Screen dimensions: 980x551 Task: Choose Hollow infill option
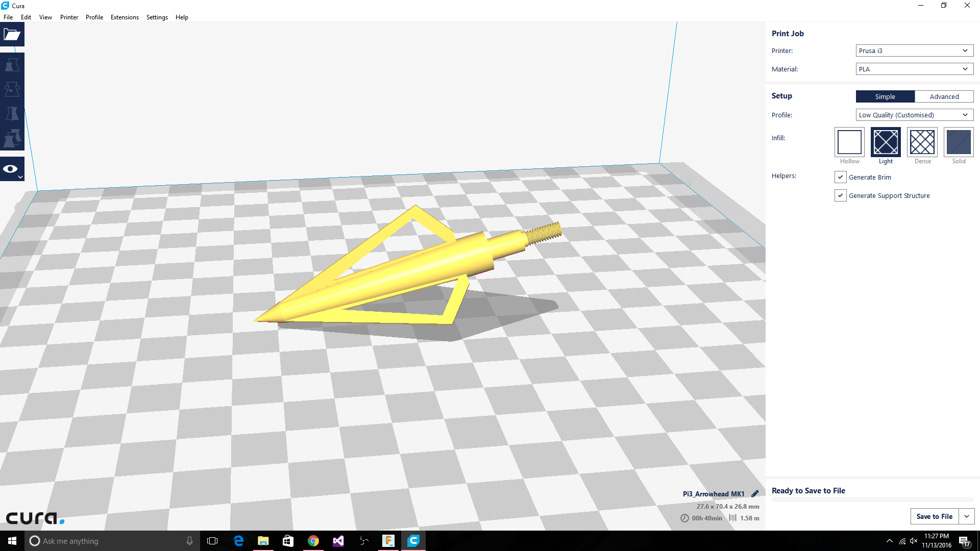(x=849, y=142)
